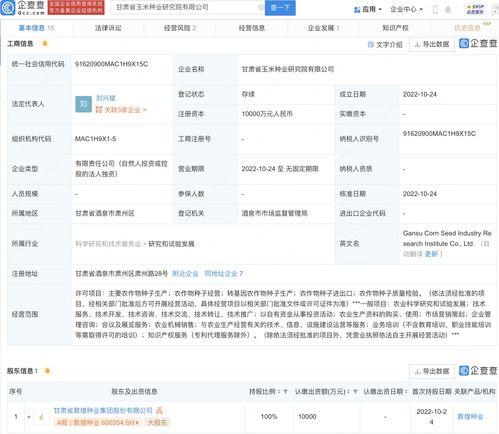Switch to the 知识产权 tab

(x=395, y=28)
